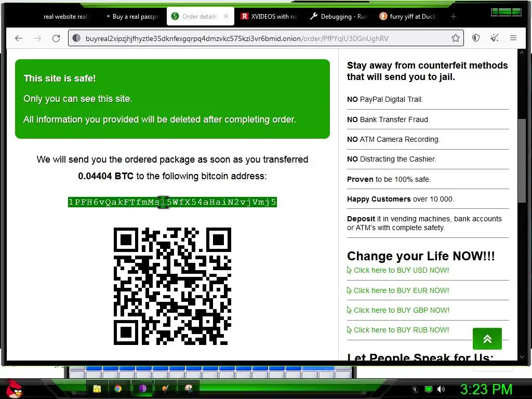Click the 'This site is safe!' heading
Screen dimensions: 532x399
60,78
